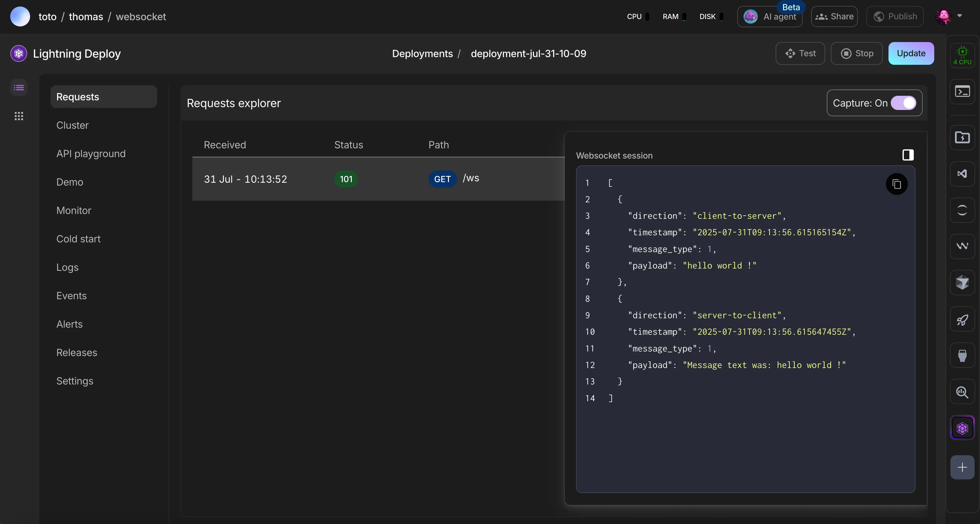Open the terminal icon in right sidebar

coord(962,92)
